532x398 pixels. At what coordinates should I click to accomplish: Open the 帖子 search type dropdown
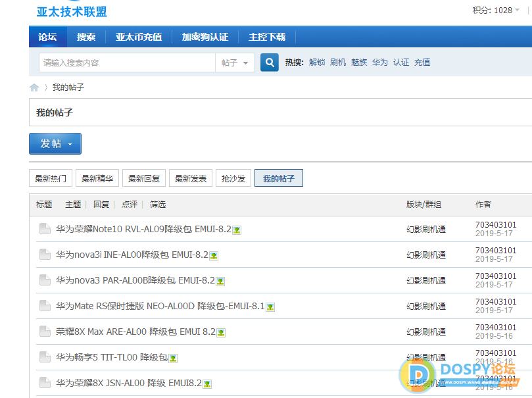pyautogui.click(x=235, y=62)
